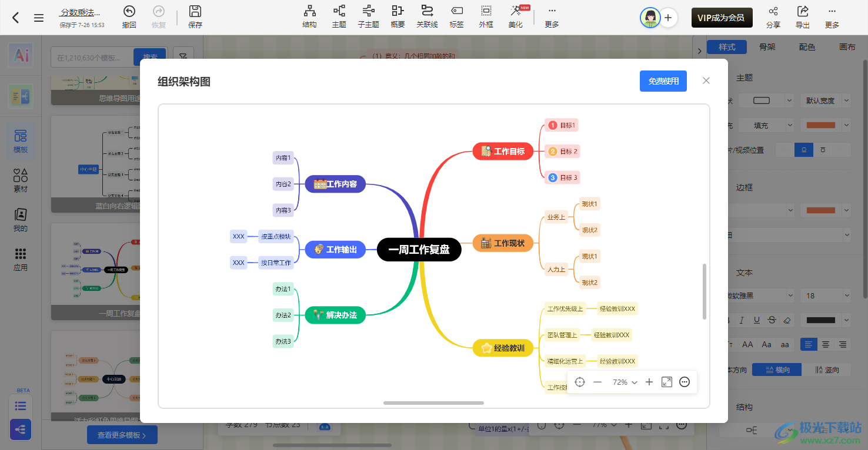Add an 外框 boundary frame
The image size is (868, 450).
point(486,17)
